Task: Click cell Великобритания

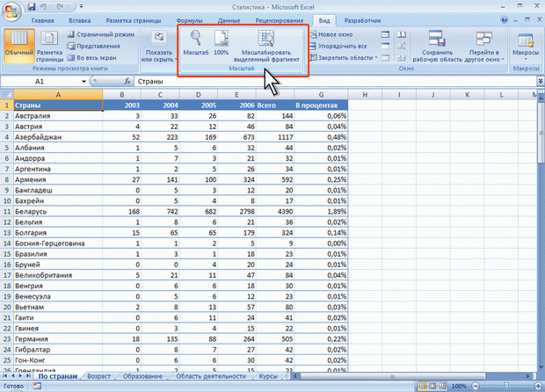Action: (x=58, y=275)
